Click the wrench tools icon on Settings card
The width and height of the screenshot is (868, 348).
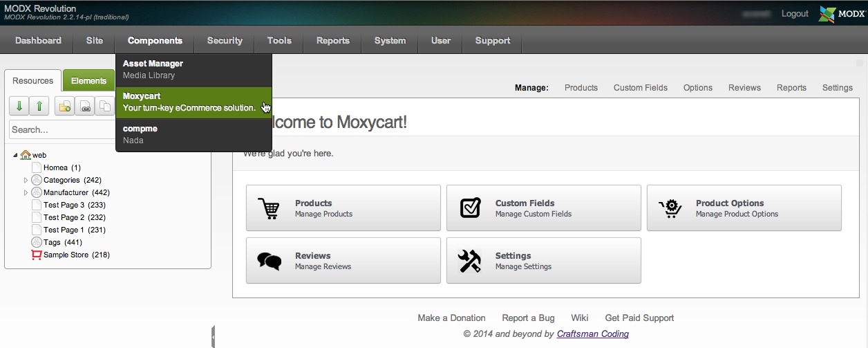tap(470, 261)
